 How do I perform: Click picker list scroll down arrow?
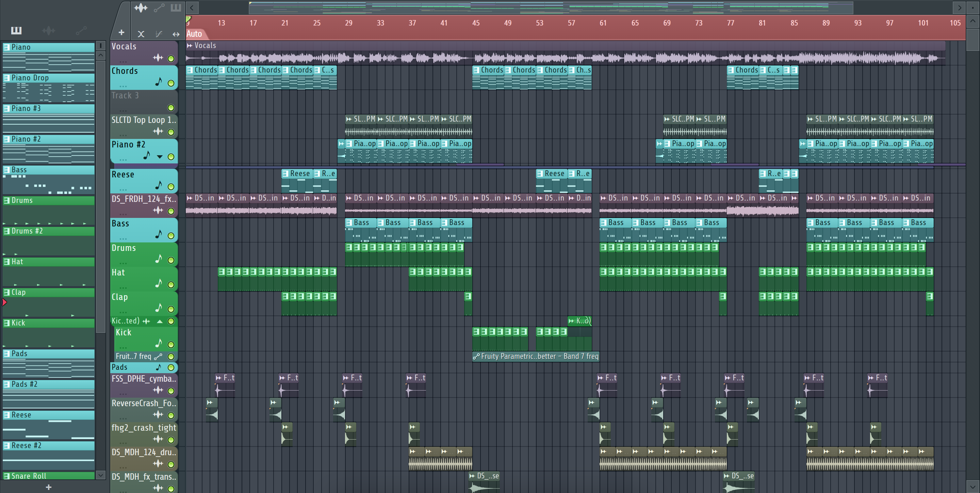point(100,475)
